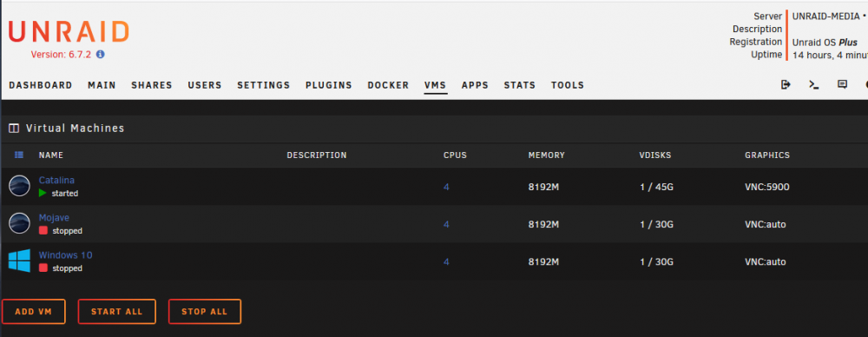
Task: Switch to the Users tab
Action: pyautogui.click(x=205, y=85)
